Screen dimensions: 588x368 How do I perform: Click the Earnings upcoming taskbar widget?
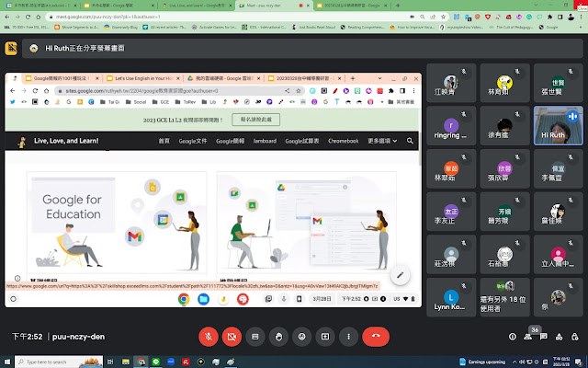coord(482,362)
